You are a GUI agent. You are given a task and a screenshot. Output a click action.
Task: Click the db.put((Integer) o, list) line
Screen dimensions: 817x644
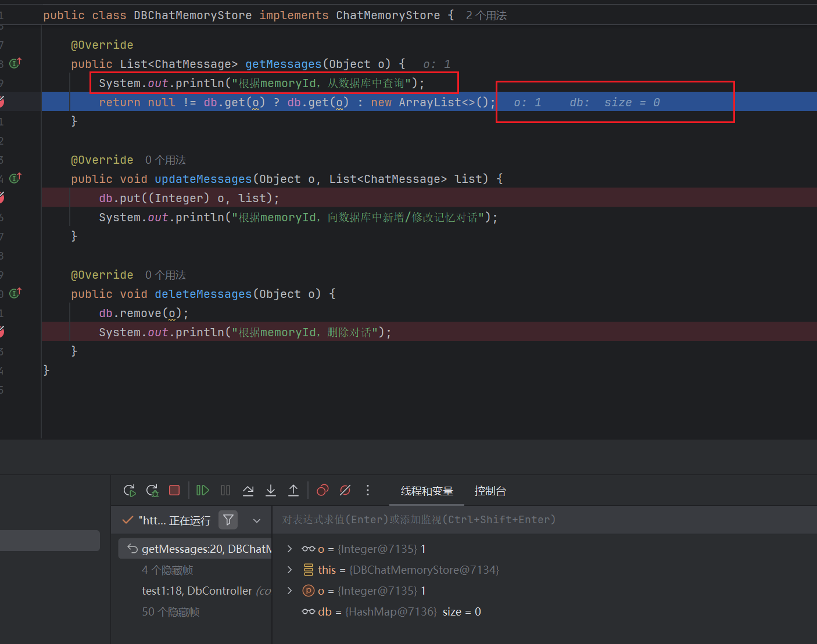(x=189, y=198)
